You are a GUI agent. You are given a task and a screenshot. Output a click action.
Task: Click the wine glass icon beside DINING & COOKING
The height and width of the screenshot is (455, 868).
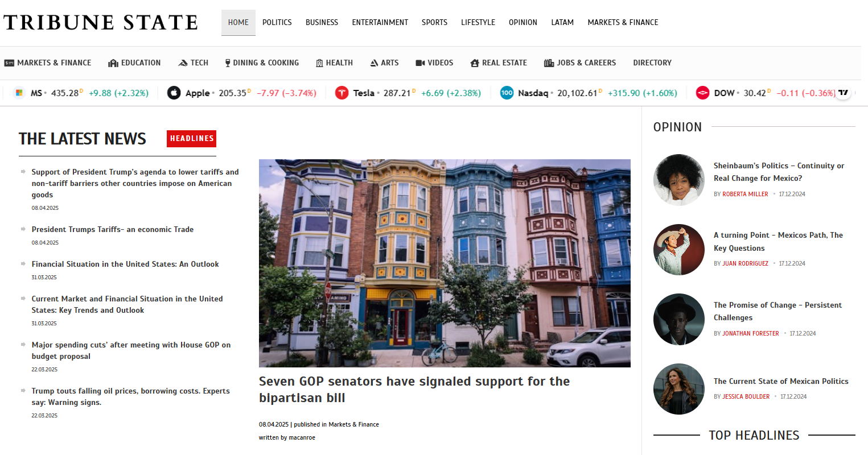[227, 63]
